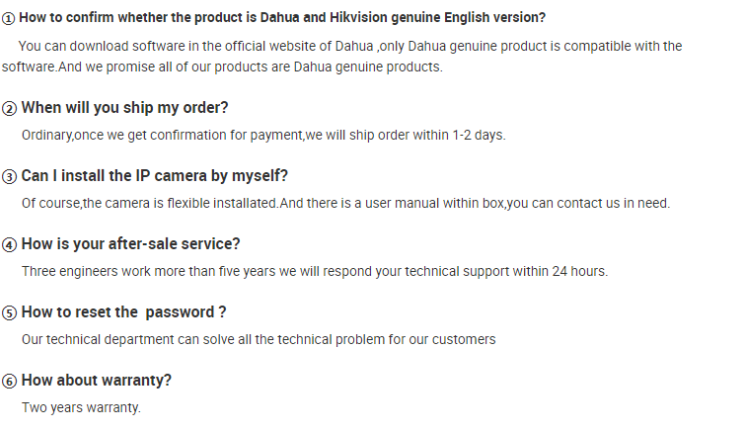Viewport: 739px width, 426px height.
Task: Click the answer about technical support within 24 hours
Action: click(314, 271)
